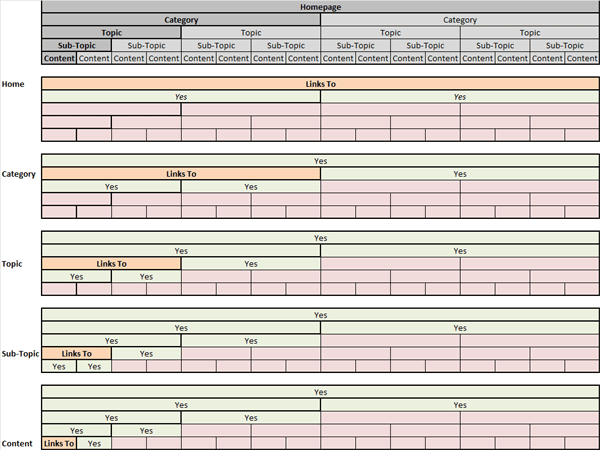Viewport: 600px width, 450px height.
Task: Click Links To in the Home section
Action: [320, 84]
